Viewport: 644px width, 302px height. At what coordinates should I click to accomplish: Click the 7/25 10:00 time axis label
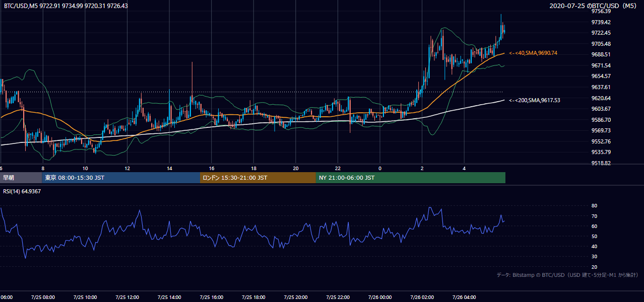tap(85, 297)
